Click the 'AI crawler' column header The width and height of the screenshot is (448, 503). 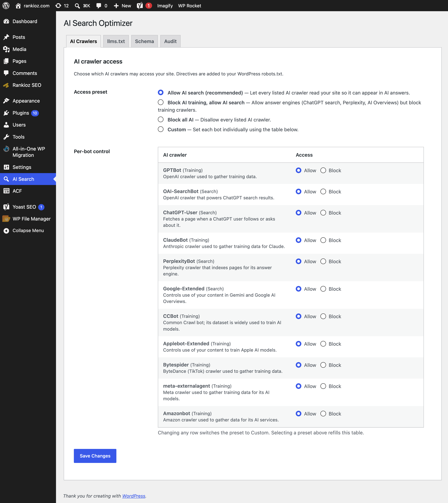(175, 155)
